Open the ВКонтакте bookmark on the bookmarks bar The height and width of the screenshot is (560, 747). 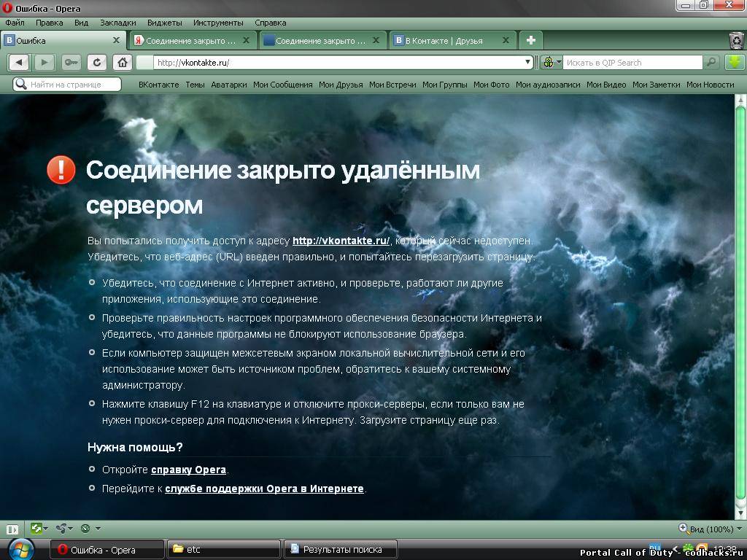[x=158, y=85]
